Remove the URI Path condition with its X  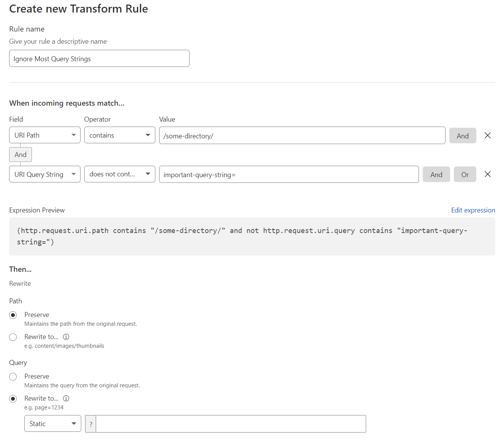click(x=488, y=135)
